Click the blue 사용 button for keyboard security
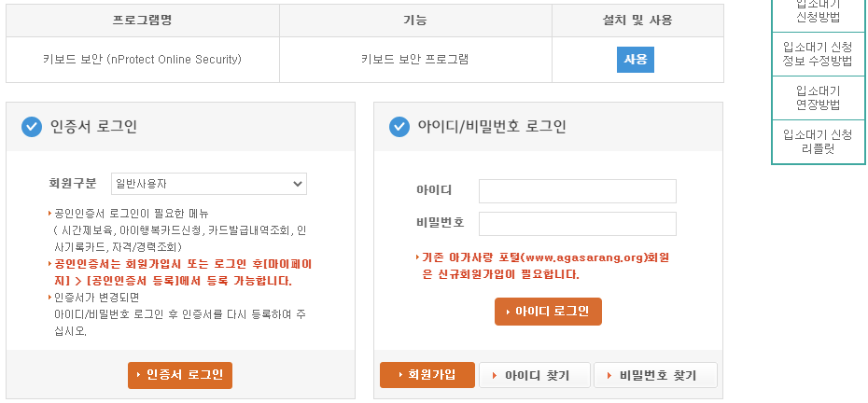The height and width of the screenshot is (403, 868). point(635,60)
